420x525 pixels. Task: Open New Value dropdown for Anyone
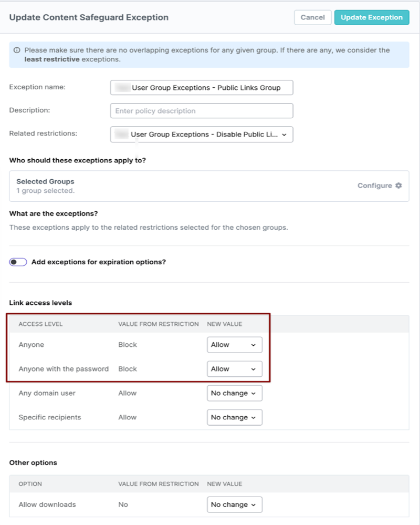click(234, 345)
